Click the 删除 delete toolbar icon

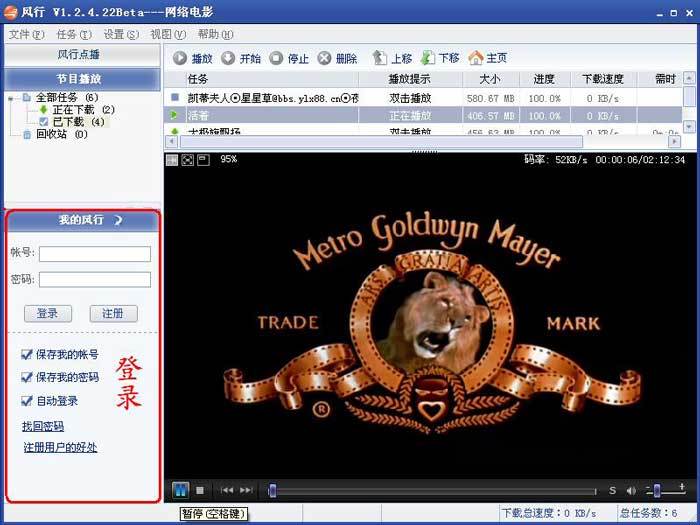(325, 58)
